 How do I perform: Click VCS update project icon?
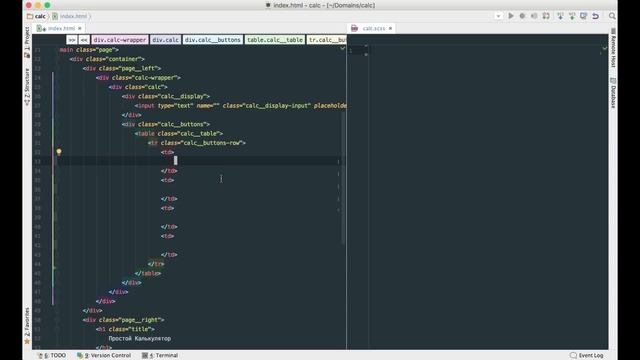tap(560, 16)
